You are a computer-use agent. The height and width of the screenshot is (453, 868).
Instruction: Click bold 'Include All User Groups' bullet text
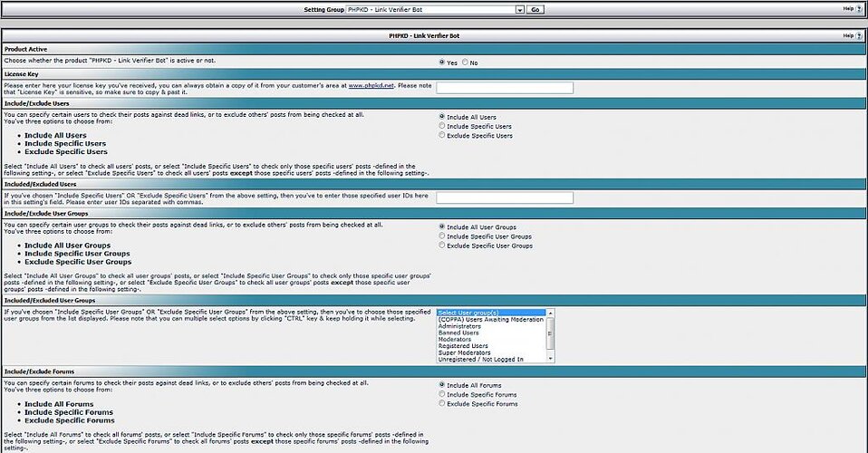pos(68,246)
